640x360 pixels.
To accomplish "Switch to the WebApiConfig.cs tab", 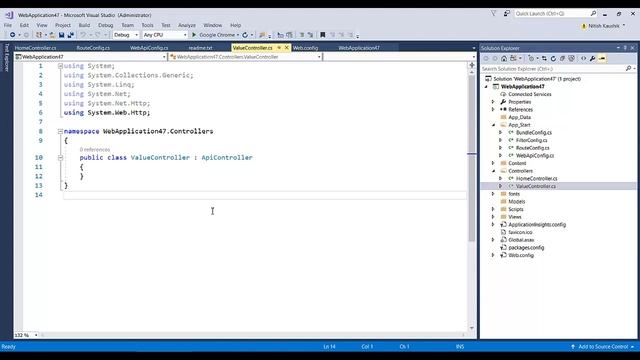I will click(x=149, y=48).
